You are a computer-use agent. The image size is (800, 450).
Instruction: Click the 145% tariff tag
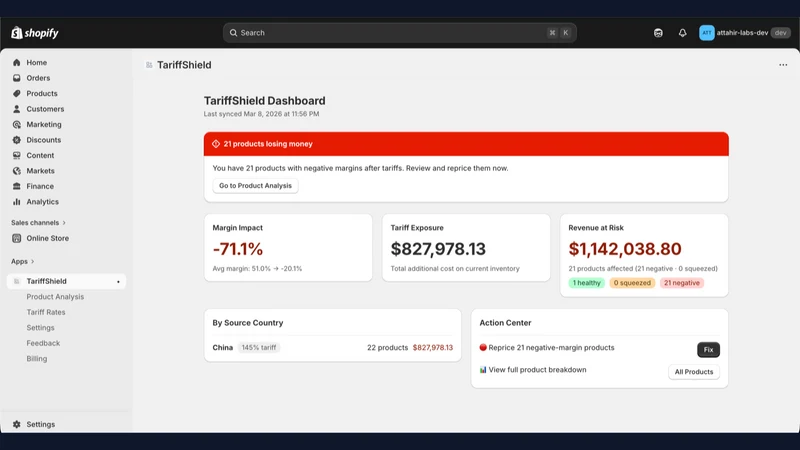pos(259,347)
